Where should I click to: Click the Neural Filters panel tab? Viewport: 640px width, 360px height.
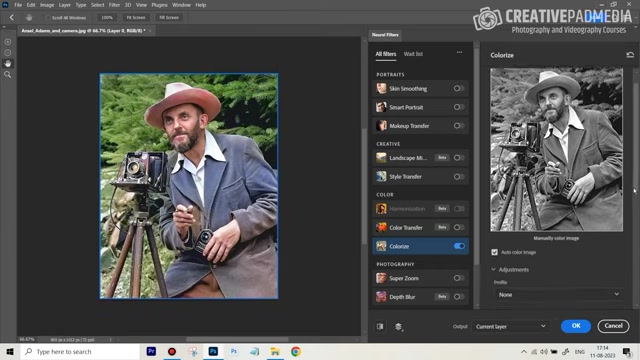click(385, 35)
